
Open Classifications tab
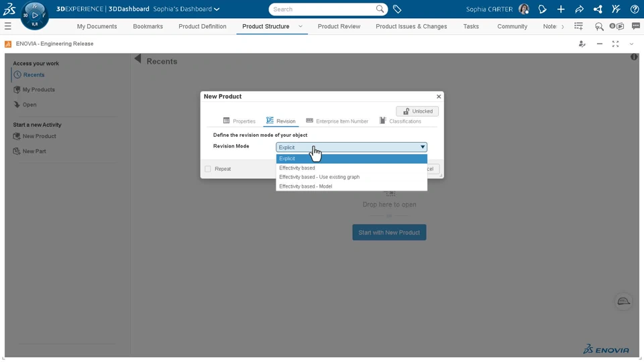[400, 121]
